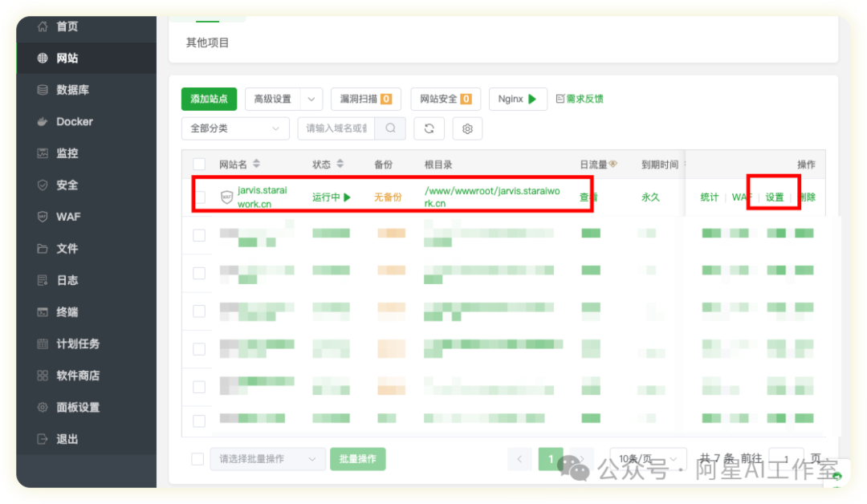Click the 终端 terminal icon in sidebar
The height and width of the screenshot is (504, 867).
(43, 311)
